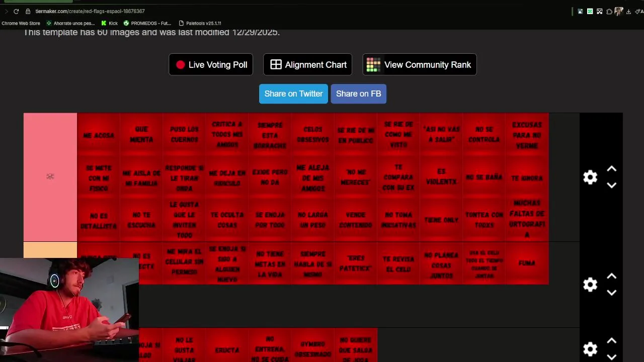Select the 'EXIGE PERO NO DA' tile
This screenshot has width=644, height=362.
pos(270,177)
